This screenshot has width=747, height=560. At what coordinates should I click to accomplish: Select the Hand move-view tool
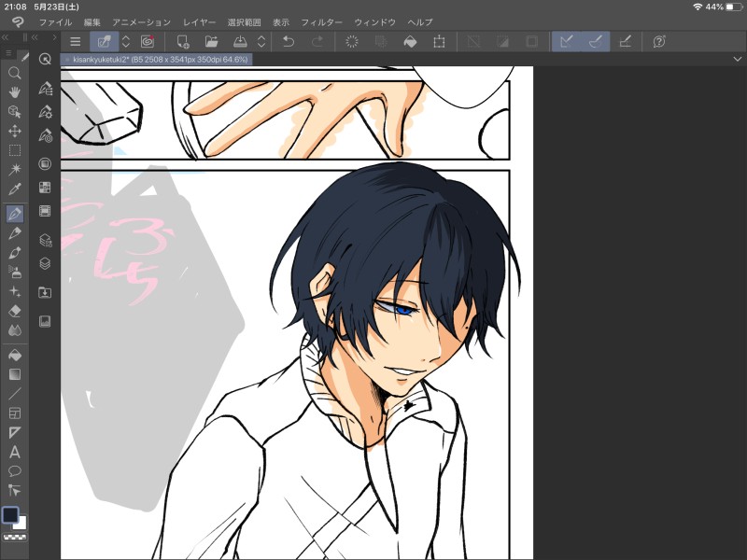(15, 91)
